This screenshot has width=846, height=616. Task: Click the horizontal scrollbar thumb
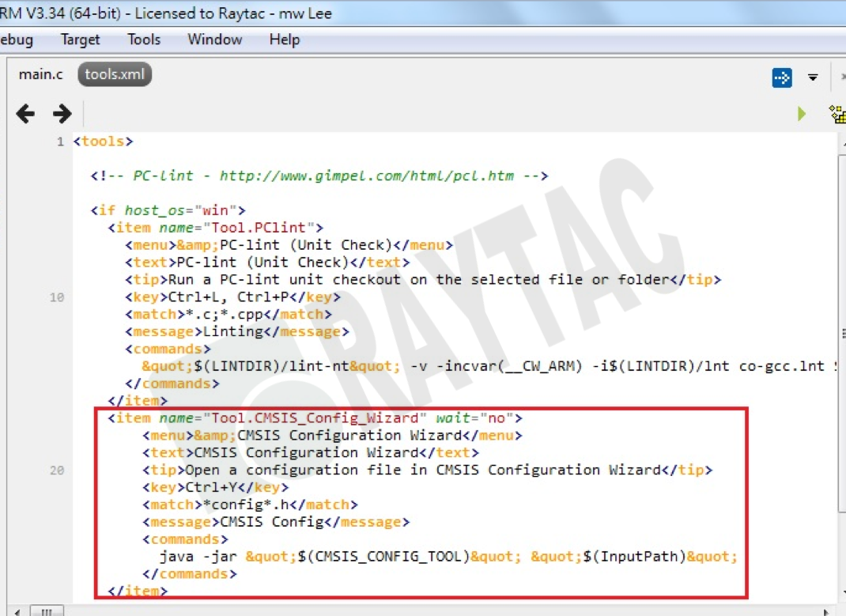[47, 611]
